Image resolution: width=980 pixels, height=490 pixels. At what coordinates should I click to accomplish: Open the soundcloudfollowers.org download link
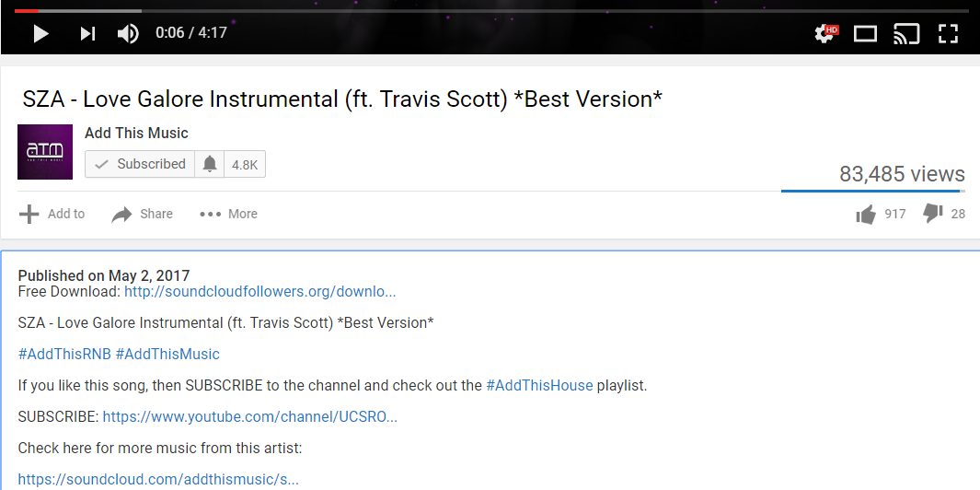(x=260, y=292)
